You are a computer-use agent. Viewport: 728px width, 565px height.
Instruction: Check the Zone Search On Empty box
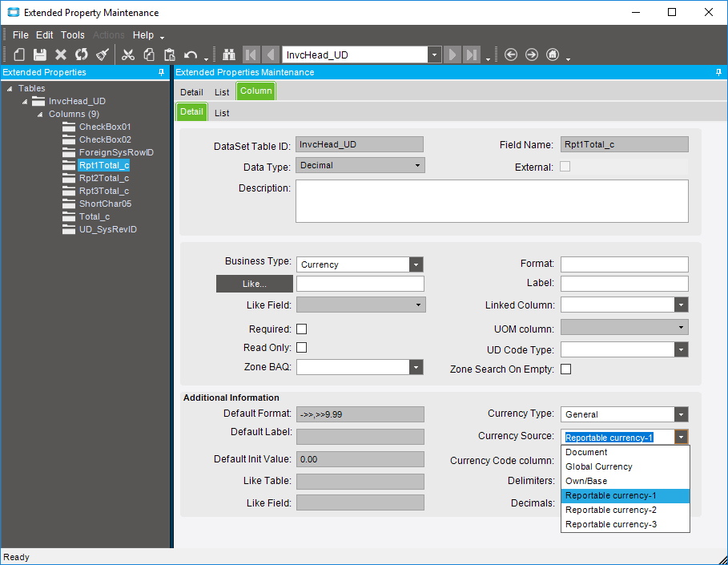tap(566, 369)
